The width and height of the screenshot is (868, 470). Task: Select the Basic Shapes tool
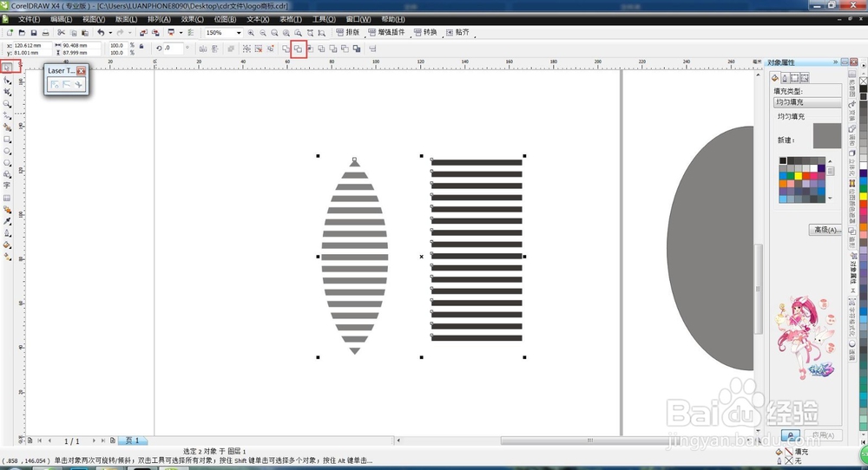click(x=7, y=174)
